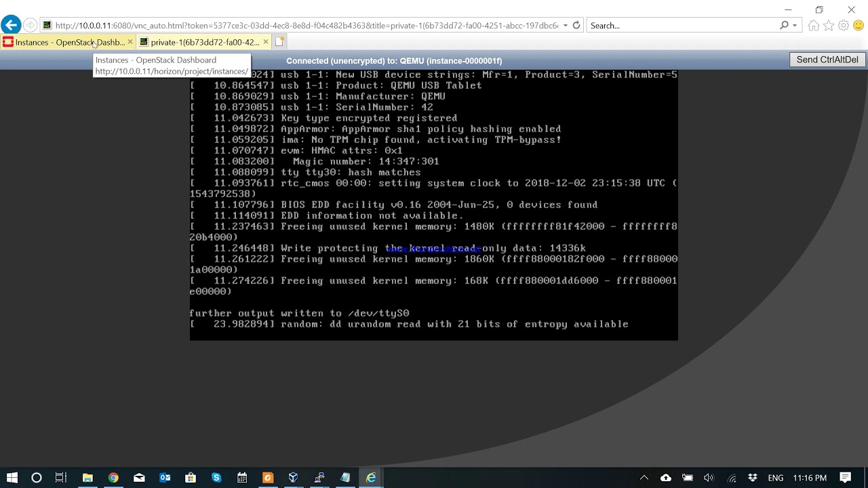Click the magnifier search icon

[x=785, y=25]
